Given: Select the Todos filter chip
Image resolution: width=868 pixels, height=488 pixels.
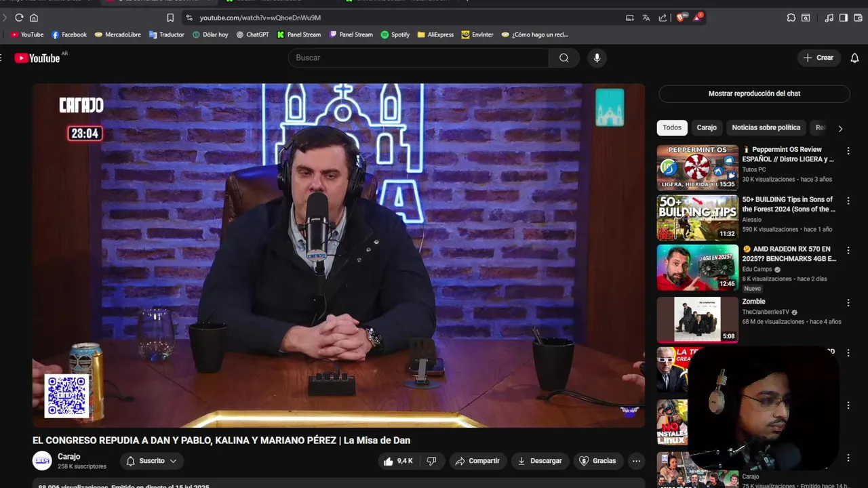Looking at the screenshot, I should [x=672, y=127].
